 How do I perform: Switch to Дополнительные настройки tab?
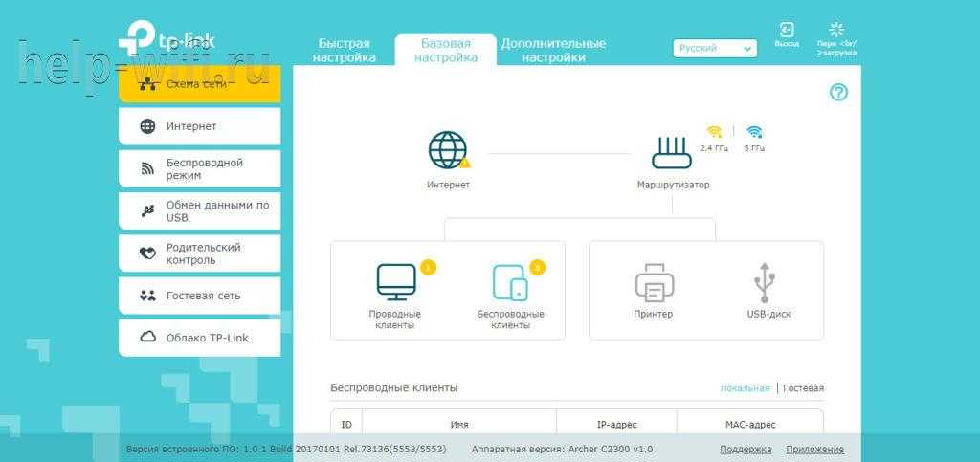[x=553, y=51]
